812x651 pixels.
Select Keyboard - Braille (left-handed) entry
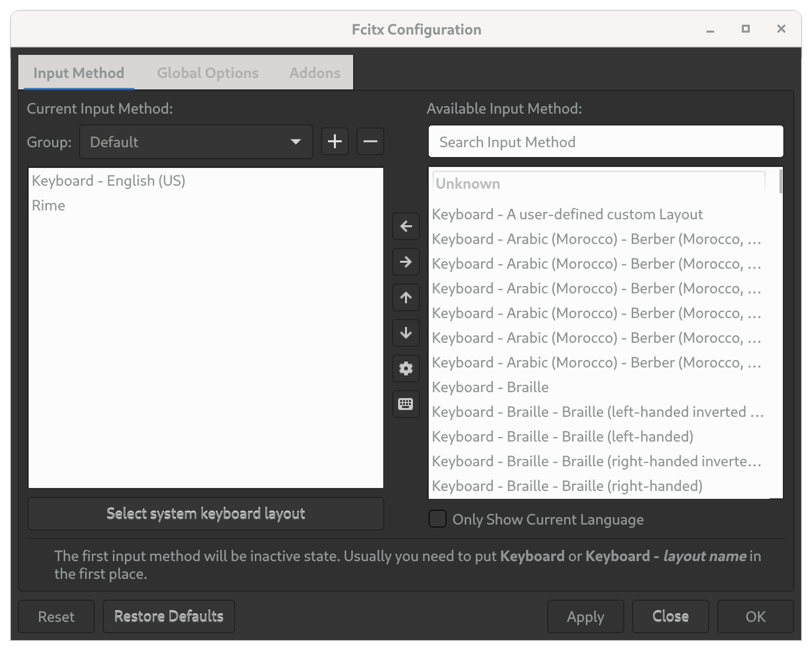[563, 437]
